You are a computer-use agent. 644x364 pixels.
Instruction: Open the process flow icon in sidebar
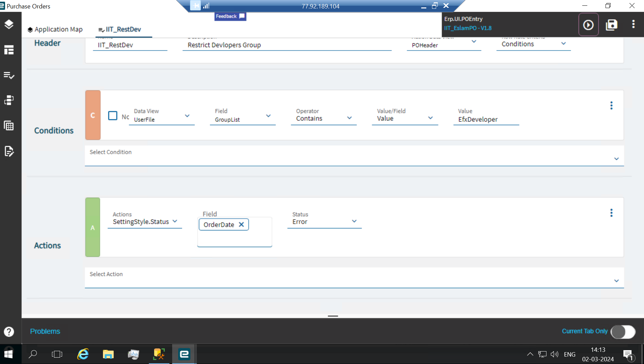pyautogui.click(x=8, y=100)
